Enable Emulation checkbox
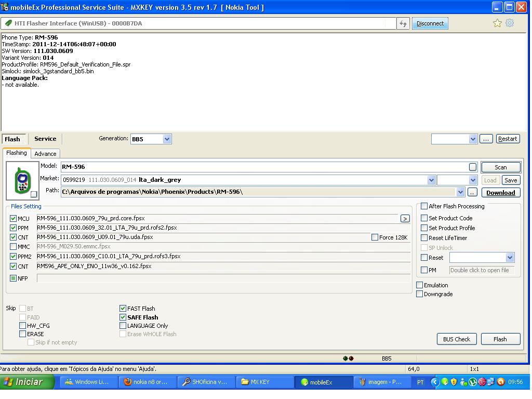The image size is (532, 399). [x=420, y=285]
